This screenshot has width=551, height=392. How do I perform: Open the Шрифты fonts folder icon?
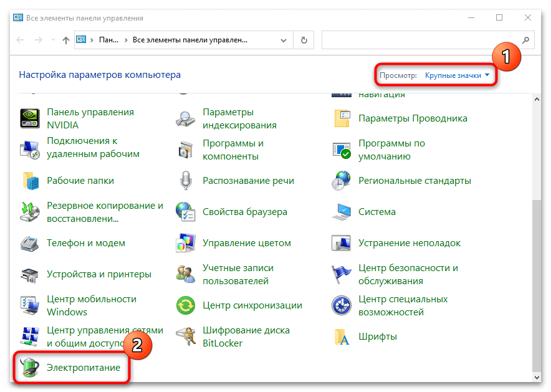(x=342, y=337)
